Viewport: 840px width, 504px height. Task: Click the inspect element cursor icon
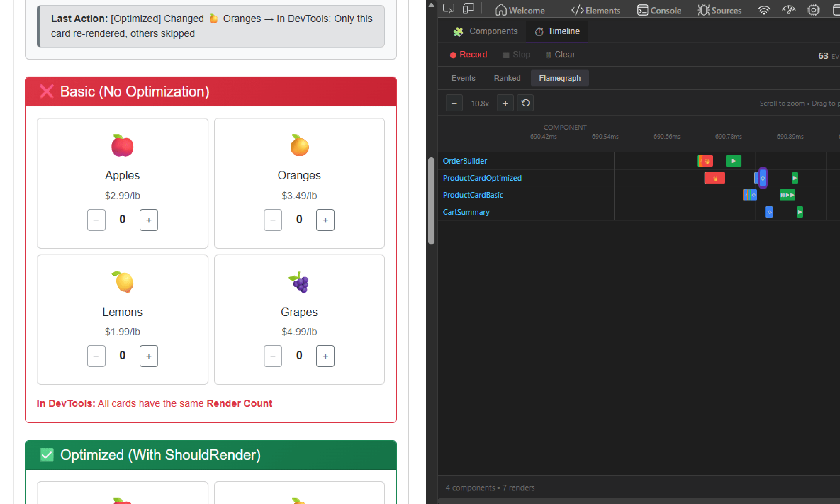[448, 8]
